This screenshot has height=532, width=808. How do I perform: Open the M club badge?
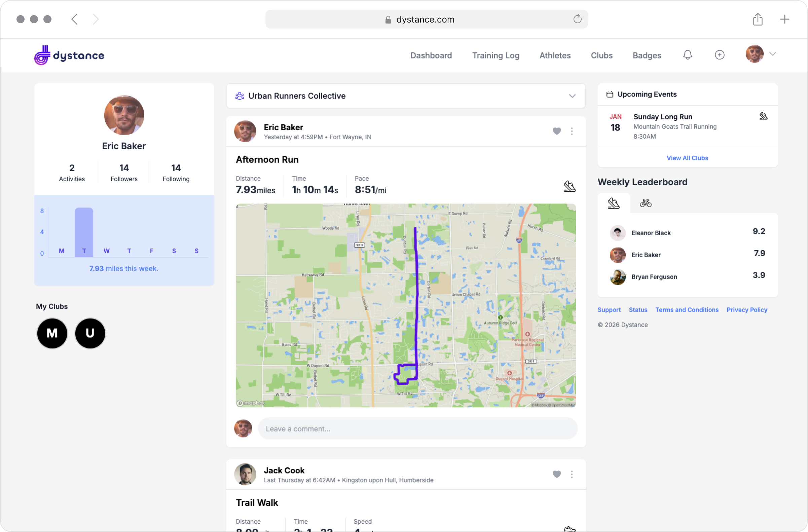[52, 333]
